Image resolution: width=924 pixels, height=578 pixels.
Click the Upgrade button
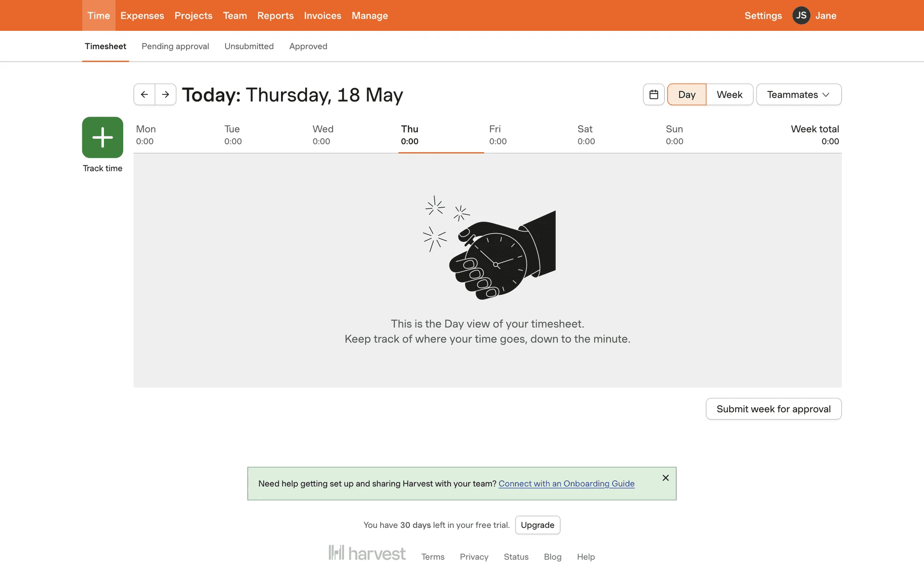click(x=537, y=525)
